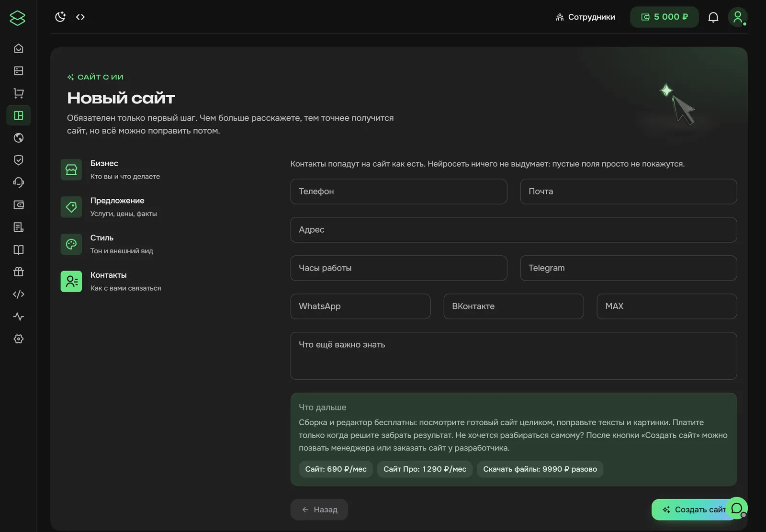
Task: Open the gift box icon in the sidebar
Action: coord(19,272)
